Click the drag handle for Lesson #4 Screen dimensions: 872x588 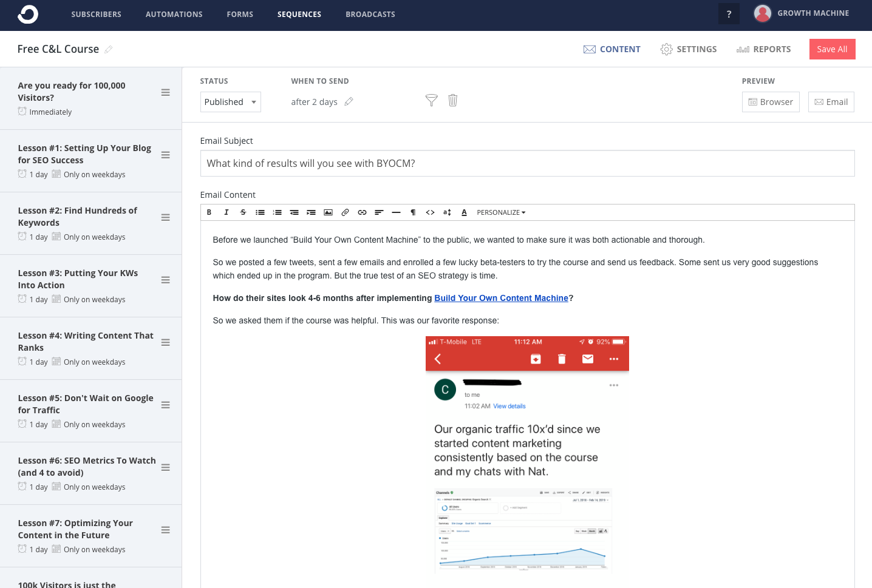pos(165,342)
